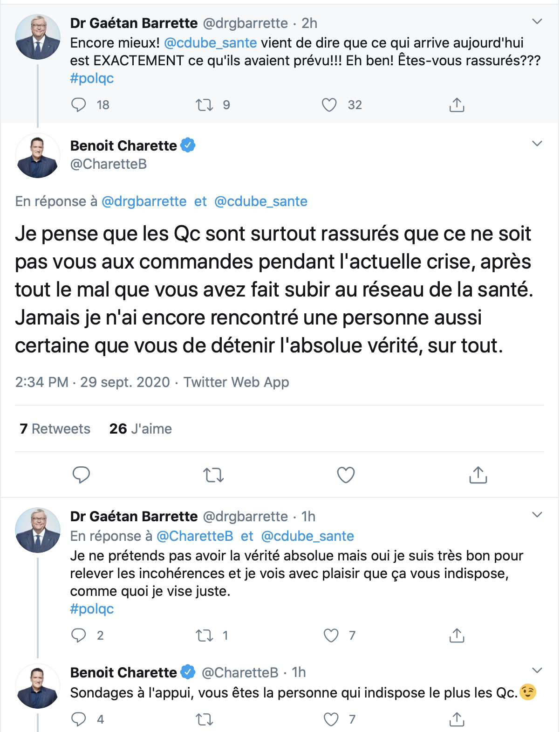Like Barrette's tweet with 32 likes
The height and width of the screenshot is (732, 560).
click(329, 105)
